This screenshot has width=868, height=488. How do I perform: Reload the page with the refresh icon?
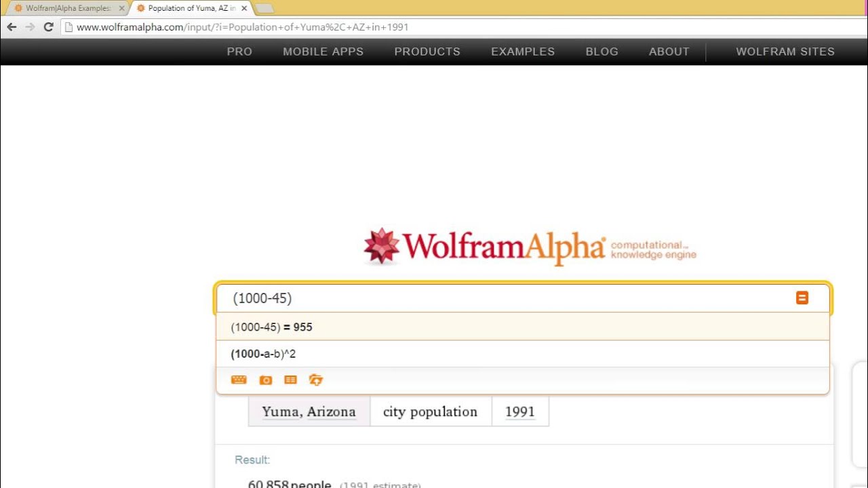(48, 27)
